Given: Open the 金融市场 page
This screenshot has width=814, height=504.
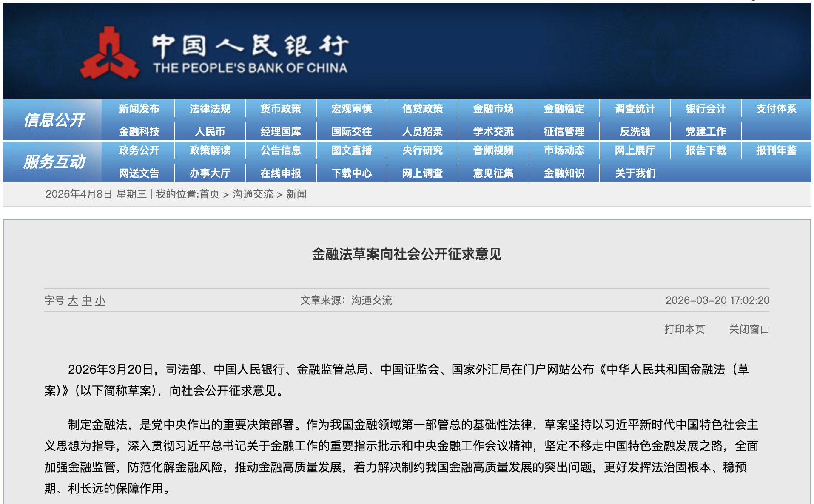Looking at the screenshot, I should click(493, 109).
